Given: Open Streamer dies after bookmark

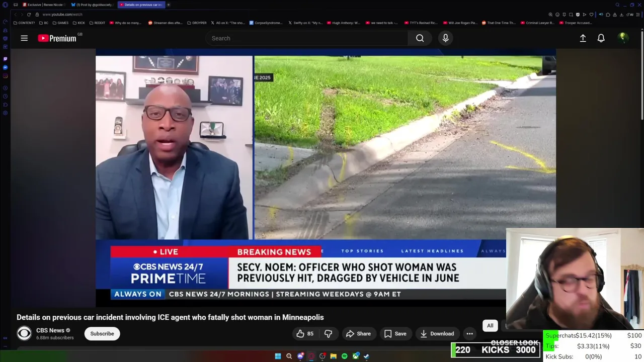Looking at the screenshot, I should pos(165,23).
